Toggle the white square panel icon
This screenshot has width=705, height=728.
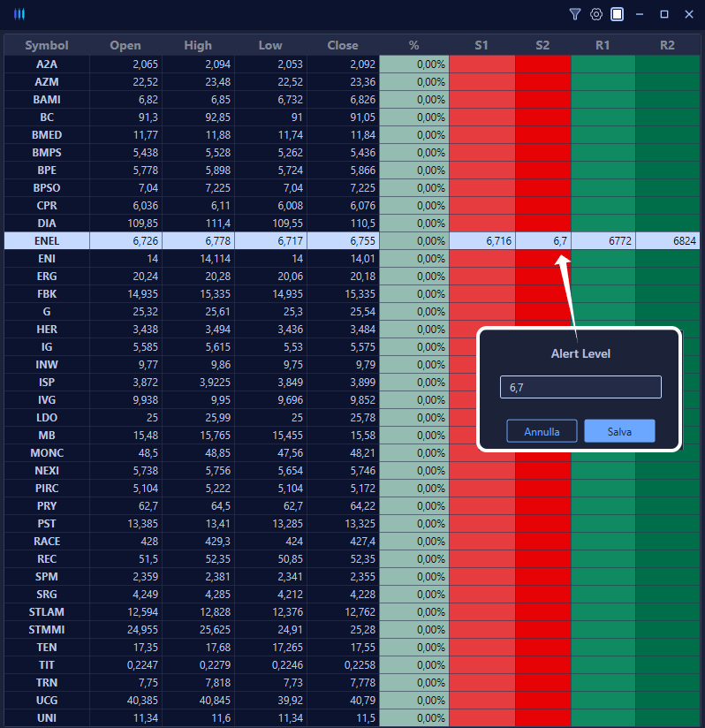tap(618, 14)
